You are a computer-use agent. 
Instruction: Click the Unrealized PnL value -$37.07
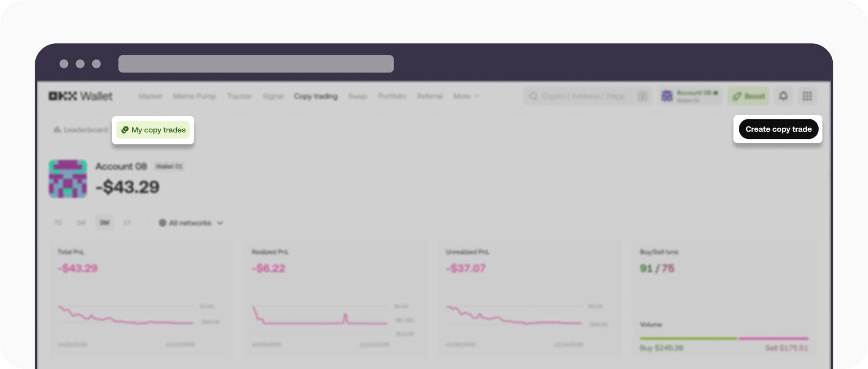click(x=465, y=268)
